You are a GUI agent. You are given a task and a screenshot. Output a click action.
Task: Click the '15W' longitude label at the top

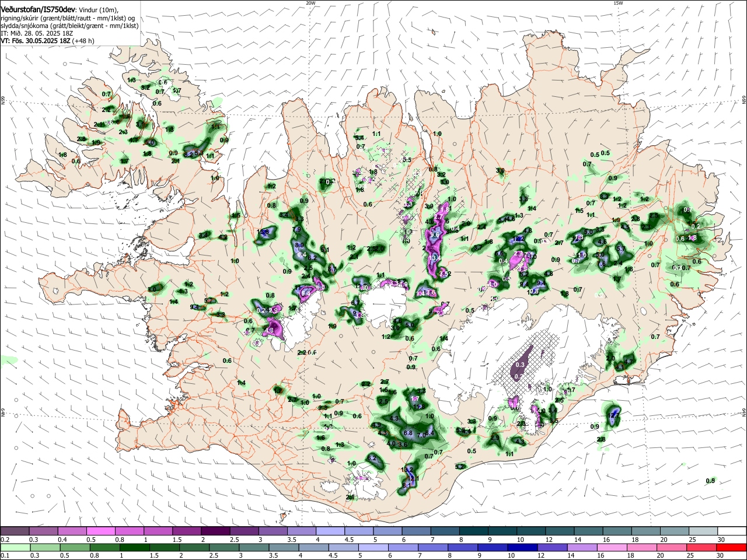coord(618,3)
